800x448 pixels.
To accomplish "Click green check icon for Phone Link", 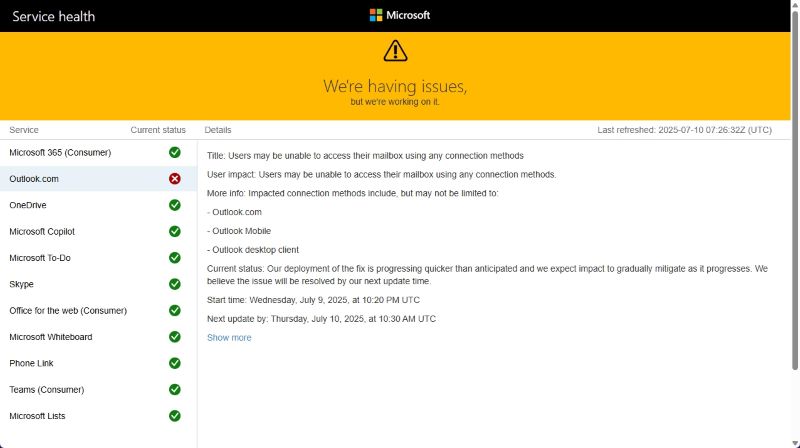I will (x=174, y=363).
